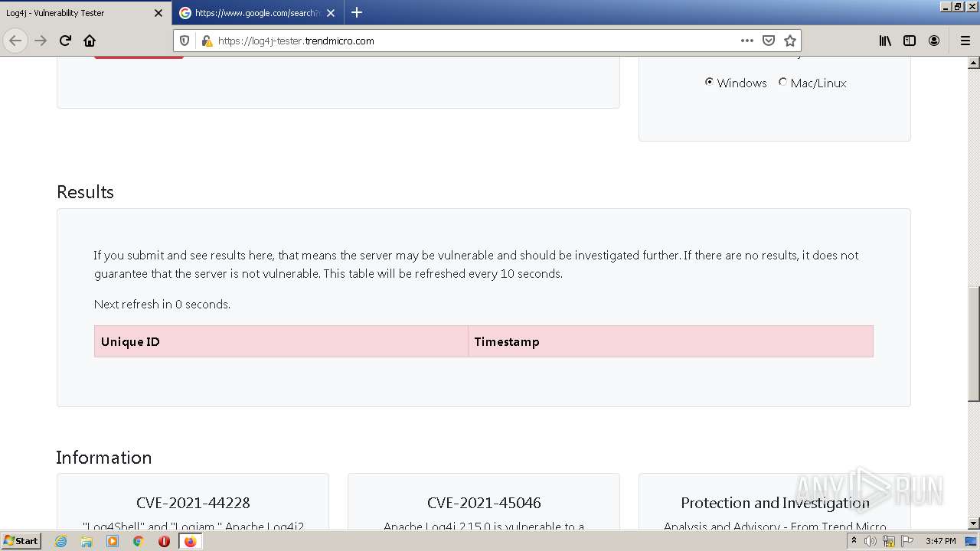
Task: Select the Mac/Linux radio option
Action: click(x=782, y=82)
